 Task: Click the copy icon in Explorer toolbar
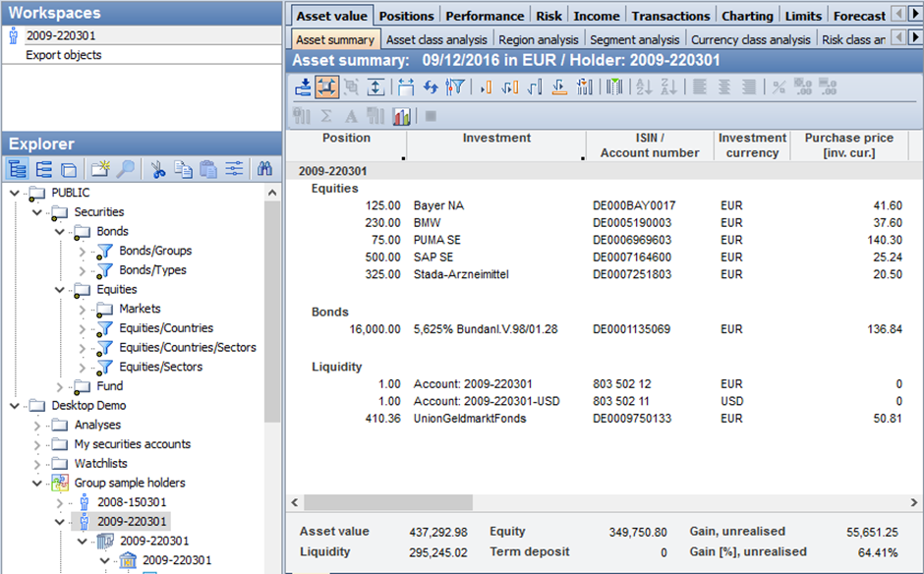tap(183, 169)
